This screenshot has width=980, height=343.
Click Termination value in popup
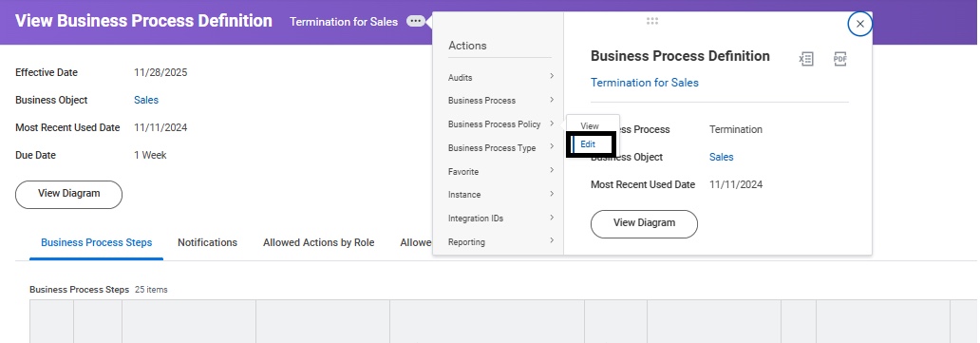click(x=736, y=129)
